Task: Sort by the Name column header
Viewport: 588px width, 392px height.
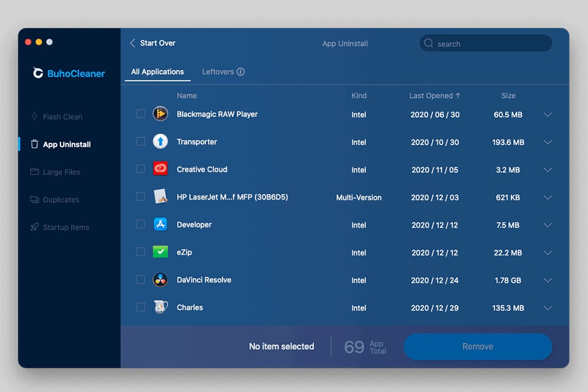Action: [x=187, y=96]
